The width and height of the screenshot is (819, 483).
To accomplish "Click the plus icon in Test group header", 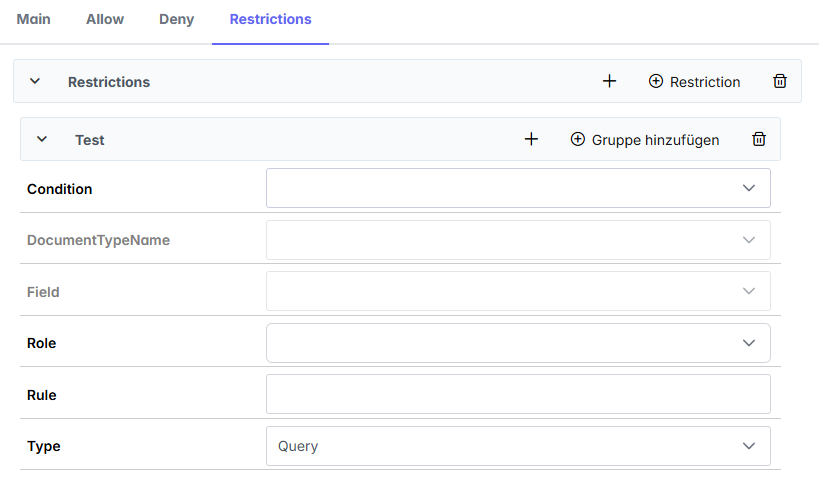I will [531, 139].
